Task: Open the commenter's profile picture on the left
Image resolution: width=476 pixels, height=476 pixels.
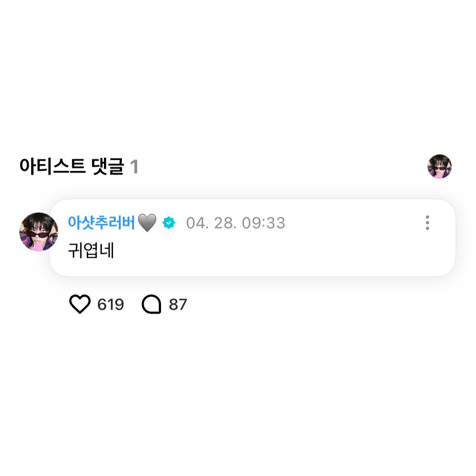Action: (38, 232)
